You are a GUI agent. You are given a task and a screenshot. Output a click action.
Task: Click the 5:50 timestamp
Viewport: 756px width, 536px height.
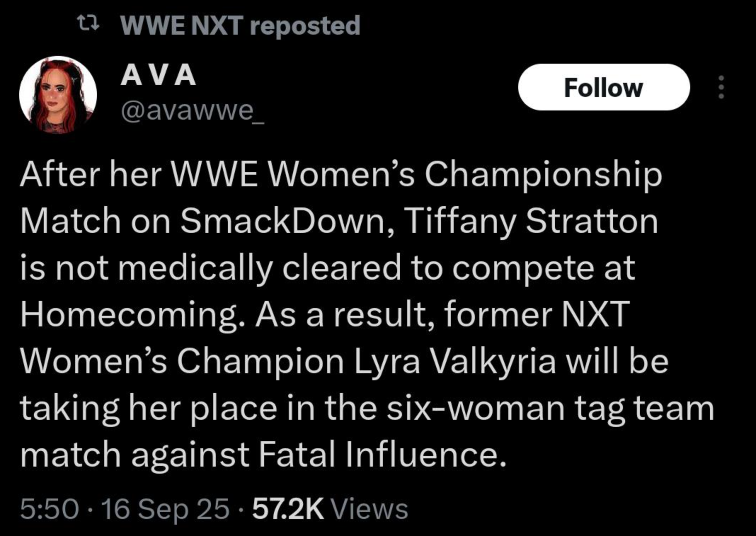[x=49, y=509]
